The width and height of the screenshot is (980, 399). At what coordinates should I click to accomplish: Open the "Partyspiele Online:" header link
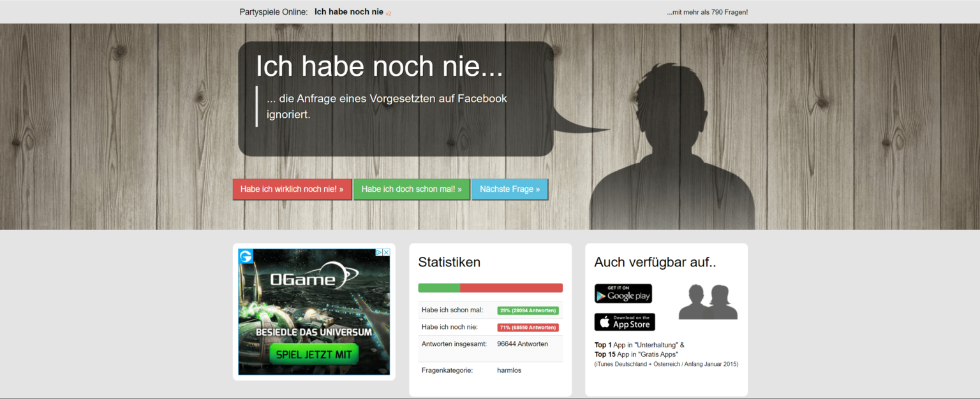(x=273, y=12)
